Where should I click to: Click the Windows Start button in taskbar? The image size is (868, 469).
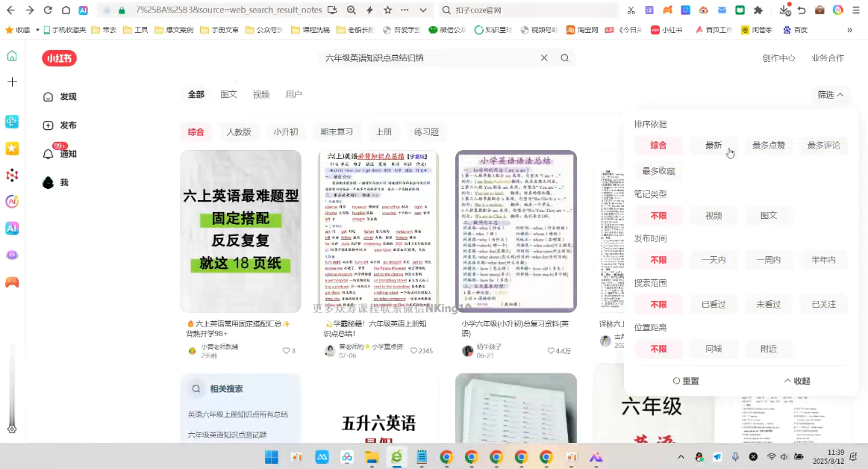271,457
